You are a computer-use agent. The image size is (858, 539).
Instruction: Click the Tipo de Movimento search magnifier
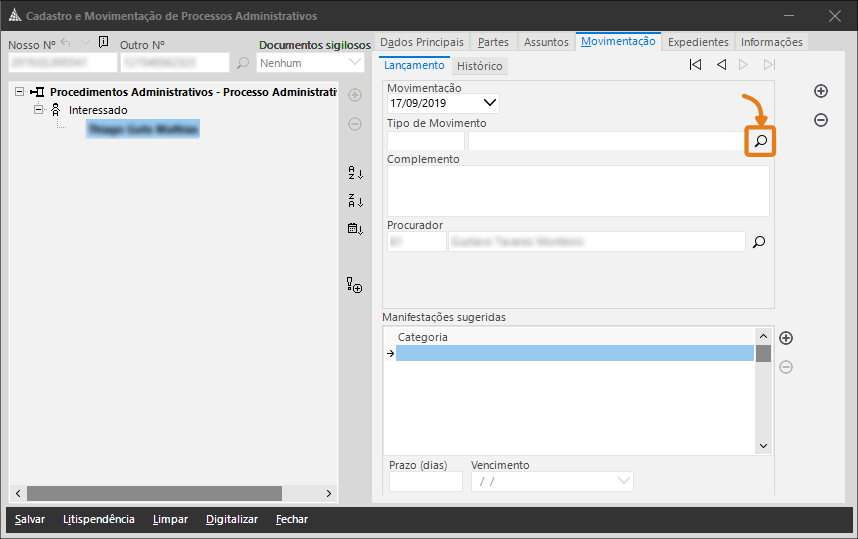(x=761, y=142)
